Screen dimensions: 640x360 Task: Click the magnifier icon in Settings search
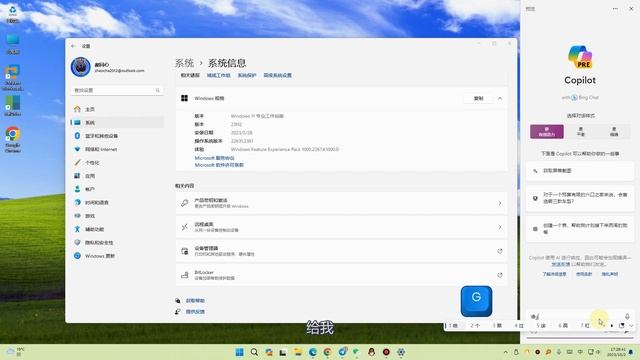coord(158,90)
